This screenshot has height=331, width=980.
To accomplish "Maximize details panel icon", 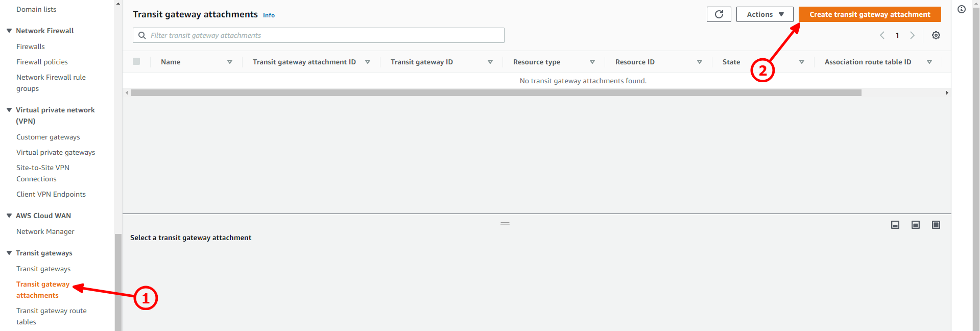I will coord(936,225).
